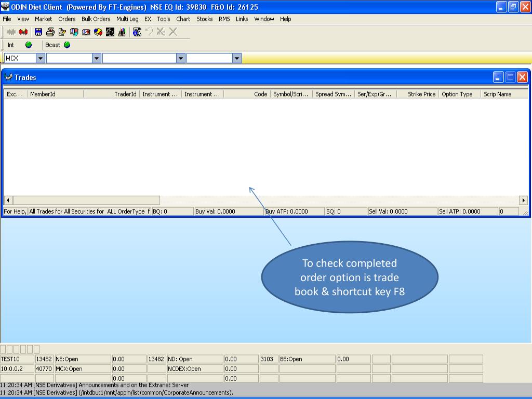Image resolution: width=532 pixels, height=399 pixels.
Task: Open the EX menu
Action: coord(148,19)
